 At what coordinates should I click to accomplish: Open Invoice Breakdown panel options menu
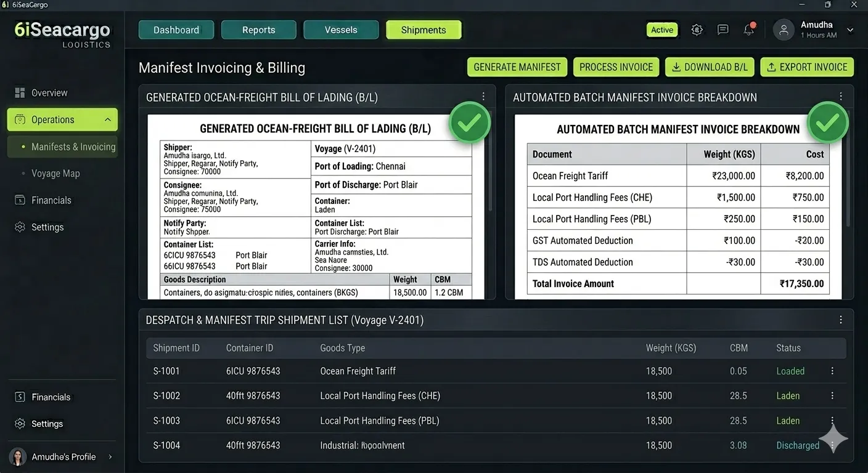tap(841, 97)
